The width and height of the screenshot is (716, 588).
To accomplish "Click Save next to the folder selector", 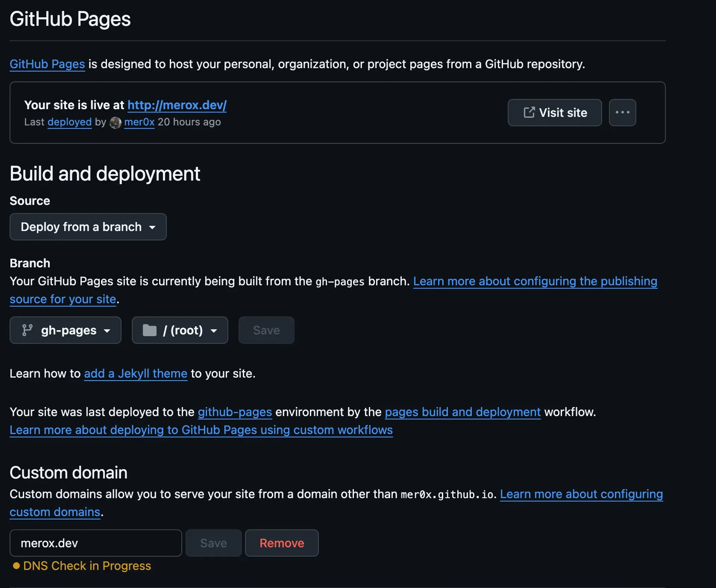I will click(266, 330).
